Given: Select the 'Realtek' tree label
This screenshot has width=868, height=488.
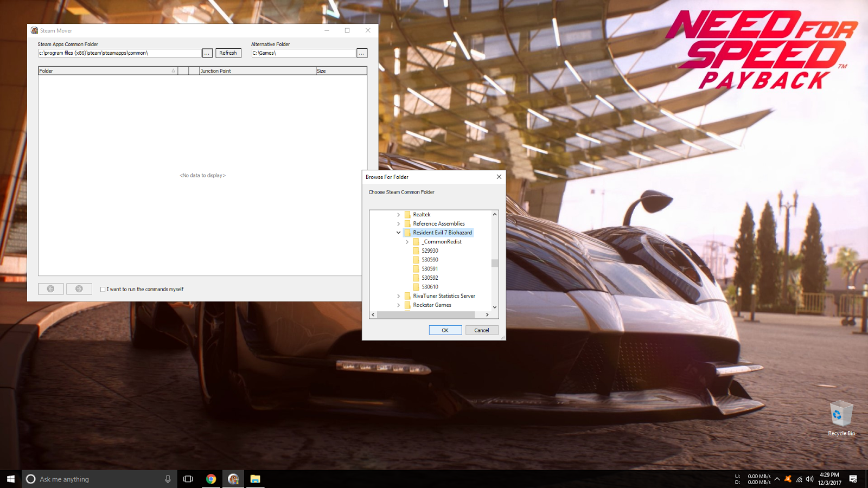Looking at the screenshot, I should click(x=422, y=215).
